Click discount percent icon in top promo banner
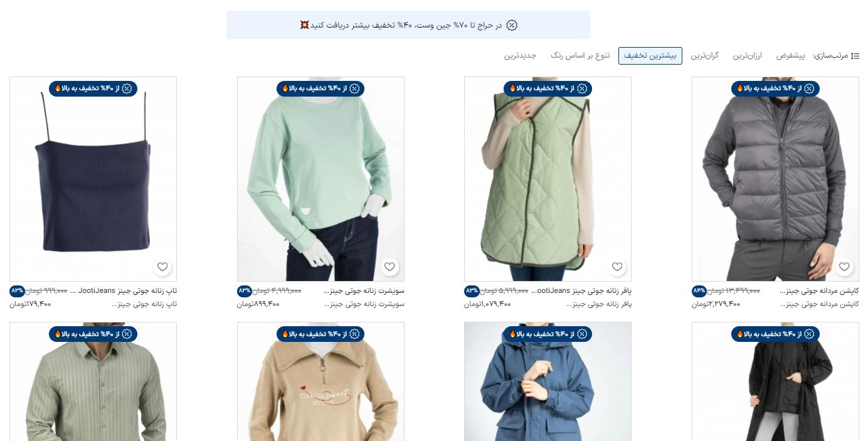This screenshot has width=868, height=441. click(x=512, y=25)
